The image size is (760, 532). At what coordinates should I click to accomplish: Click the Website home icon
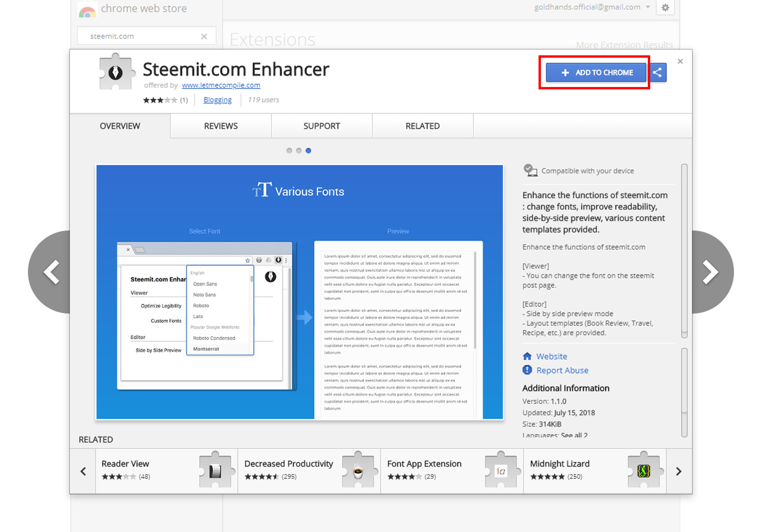(527, 356)
